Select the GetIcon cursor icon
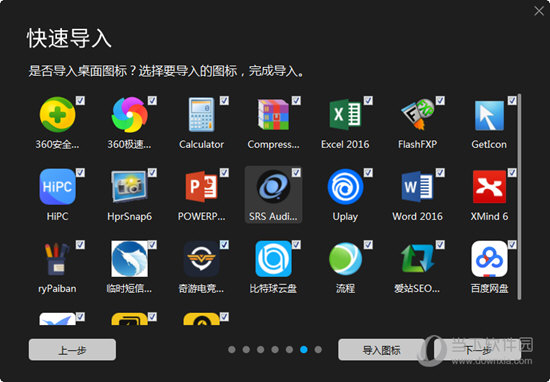Image resolution: width=550 pixels, height=382 pixels. [x=489, y=115]
